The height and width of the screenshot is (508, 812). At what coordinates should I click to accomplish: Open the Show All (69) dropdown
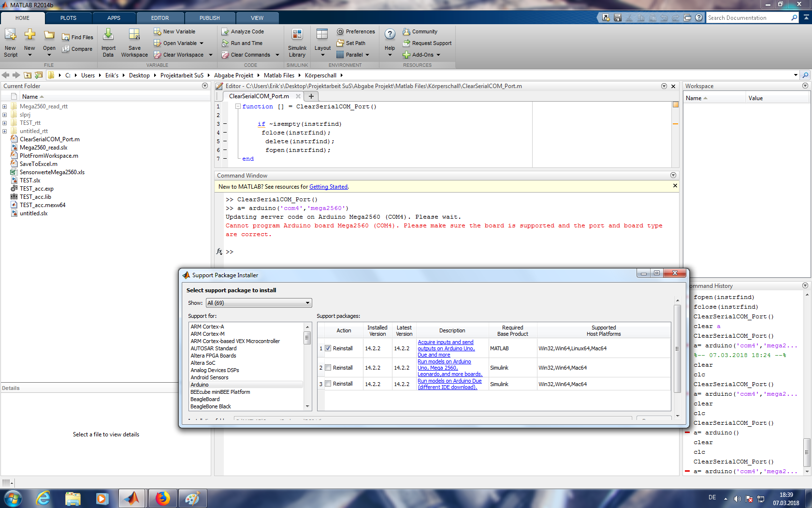[x=259, y=303]
